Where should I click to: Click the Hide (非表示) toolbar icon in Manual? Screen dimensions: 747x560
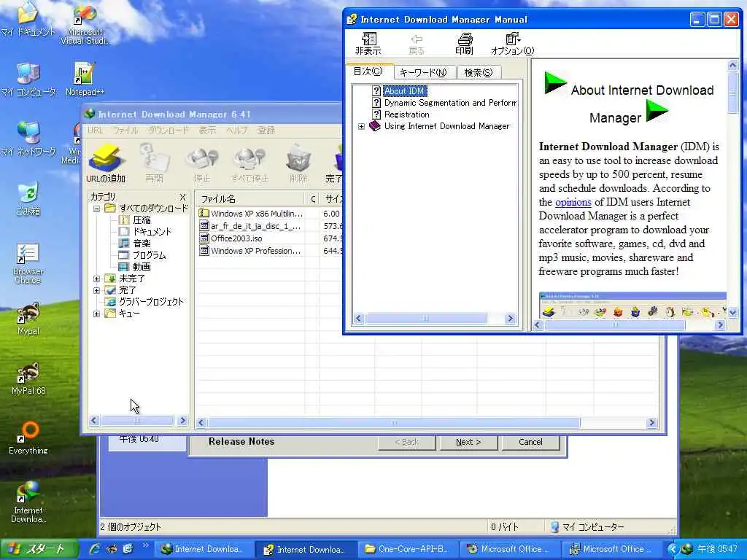[368, 43]
